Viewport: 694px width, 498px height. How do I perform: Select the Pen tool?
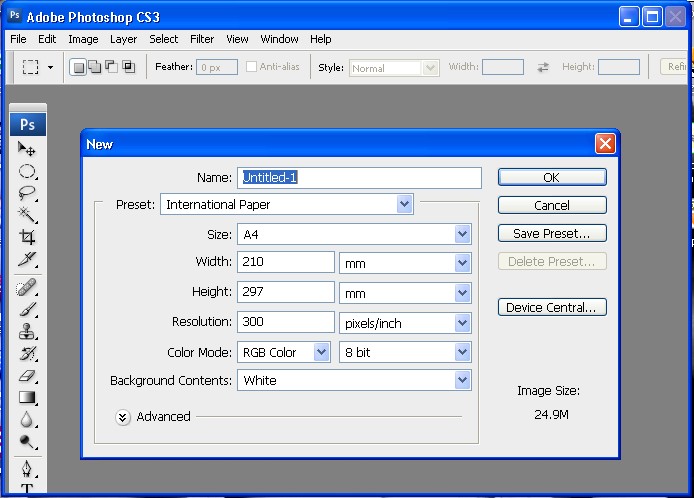(x=27, y=469)
